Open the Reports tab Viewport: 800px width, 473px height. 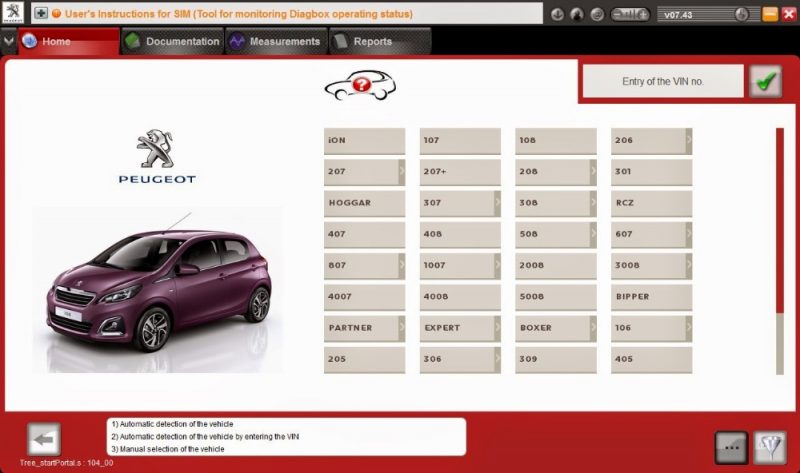pyautogui.click(x=380, y=41)
